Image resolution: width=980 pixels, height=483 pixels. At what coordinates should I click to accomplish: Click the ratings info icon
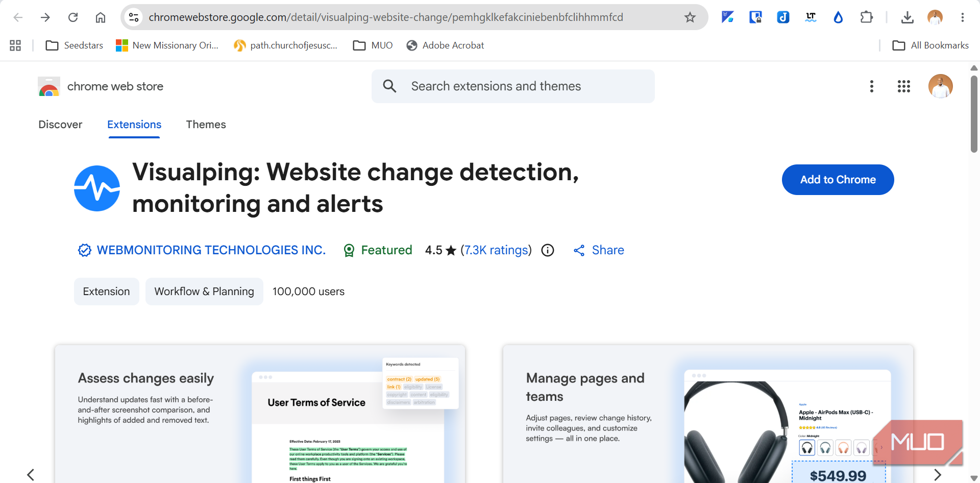coord(548,250)
